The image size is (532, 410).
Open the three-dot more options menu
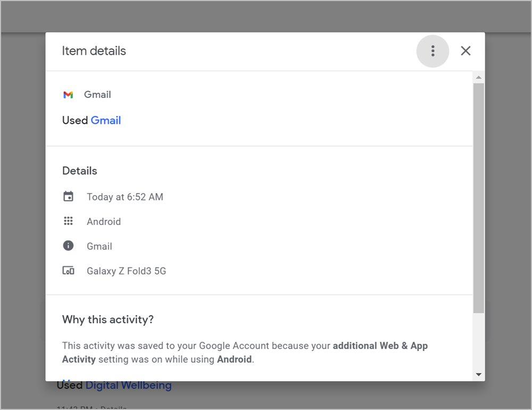click(433, 51)
